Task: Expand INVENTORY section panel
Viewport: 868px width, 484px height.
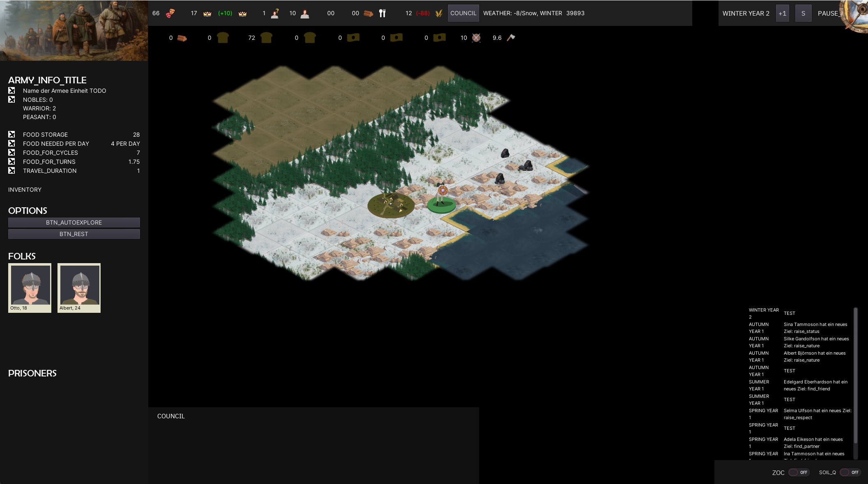Action: pyautogui.click(x=25, y=190)
